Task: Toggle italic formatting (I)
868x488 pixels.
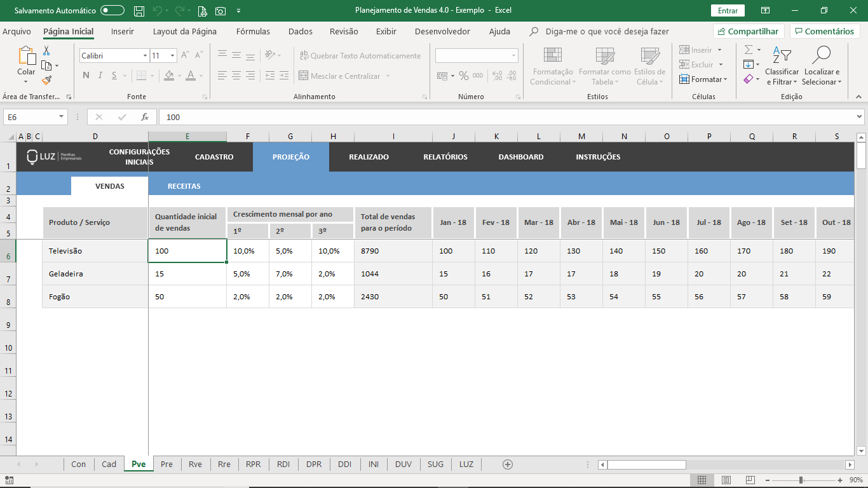Action: click(x=100, y=76)
